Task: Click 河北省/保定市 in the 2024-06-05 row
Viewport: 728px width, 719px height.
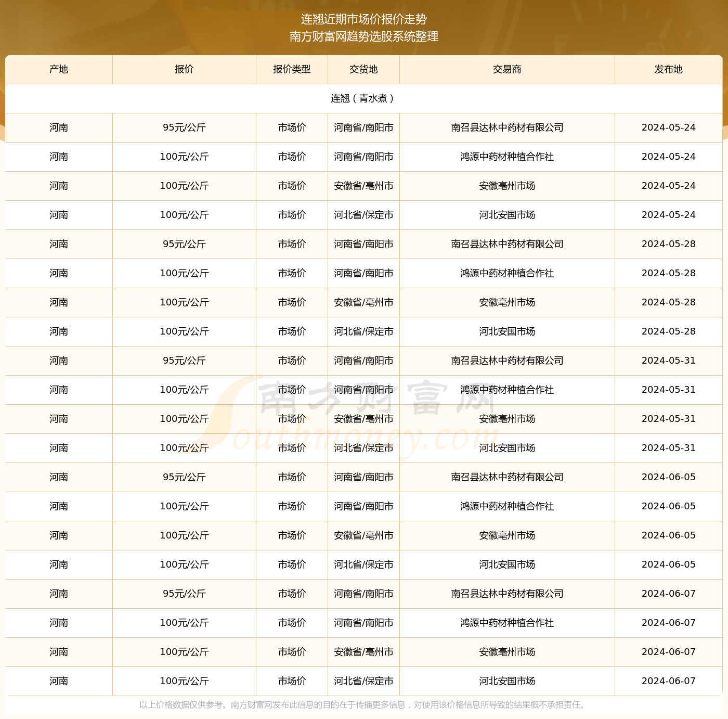Action: click(x=363, y=564)
